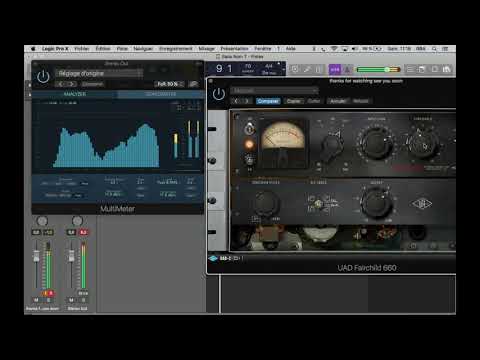The image size is (480, 360).
Task: Adjust the master volume slider
Action: coord(378,69)
